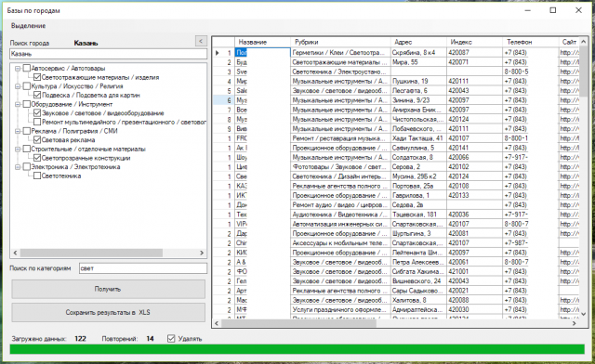Uncheck Светоотражающие материалы / изделия
This screenshot has width=595, height=364.
coord(37,77)
